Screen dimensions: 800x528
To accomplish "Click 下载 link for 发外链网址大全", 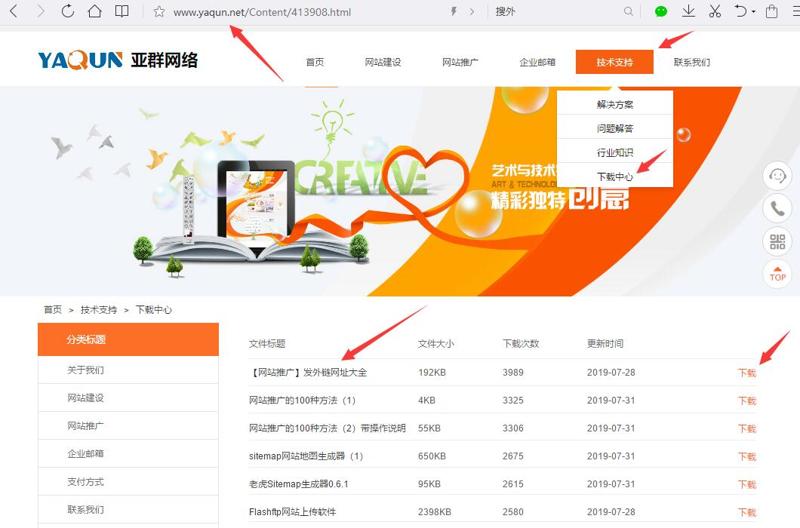I will (746, 373).
